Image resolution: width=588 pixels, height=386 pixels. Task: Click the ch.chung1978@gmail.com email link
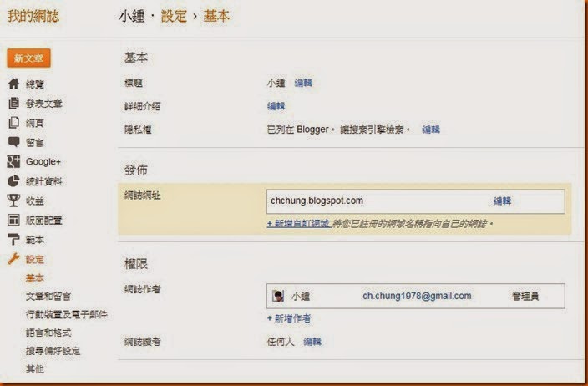[x=417, y=296]
